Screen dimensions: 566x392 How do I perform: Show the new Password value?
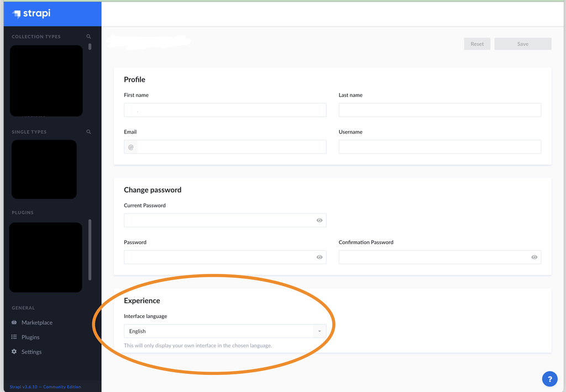(x=319, y=257)
